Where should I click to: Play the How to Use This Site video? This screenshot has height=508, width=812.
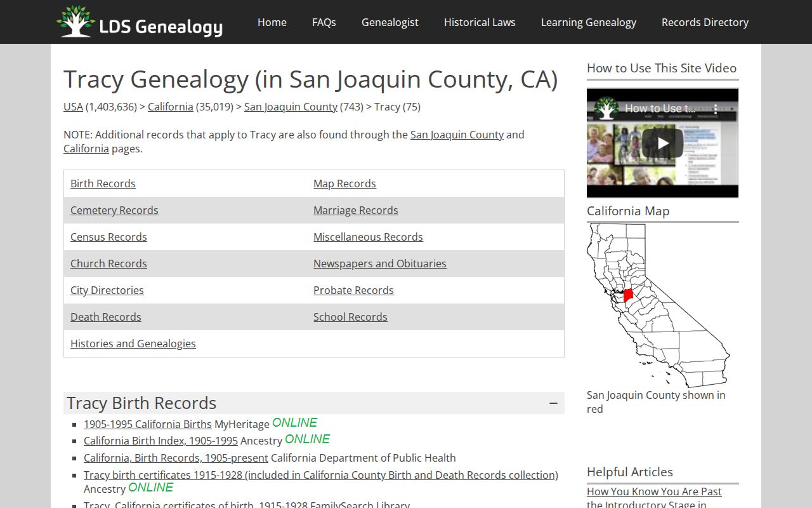coord(662,143)
